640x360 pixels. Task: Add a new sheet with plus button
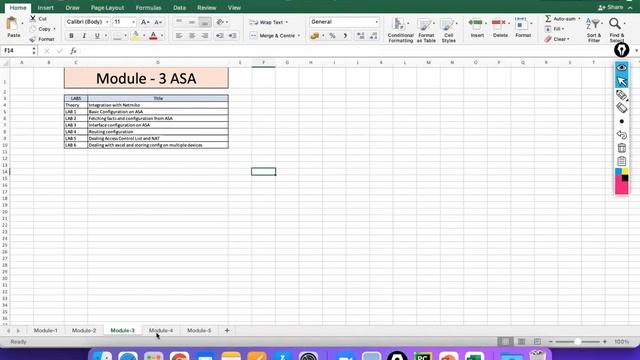click(x=227, y=330)
